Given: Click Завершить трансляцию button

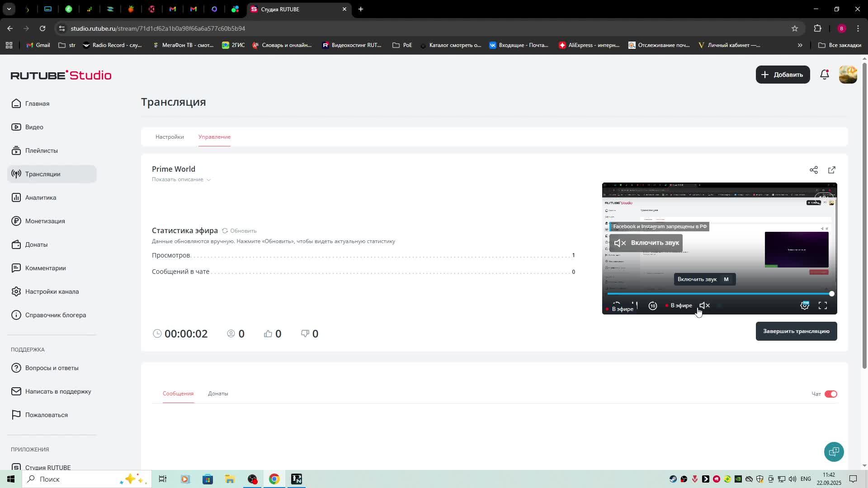Looking at the screenshot, I should pos(796,331).
